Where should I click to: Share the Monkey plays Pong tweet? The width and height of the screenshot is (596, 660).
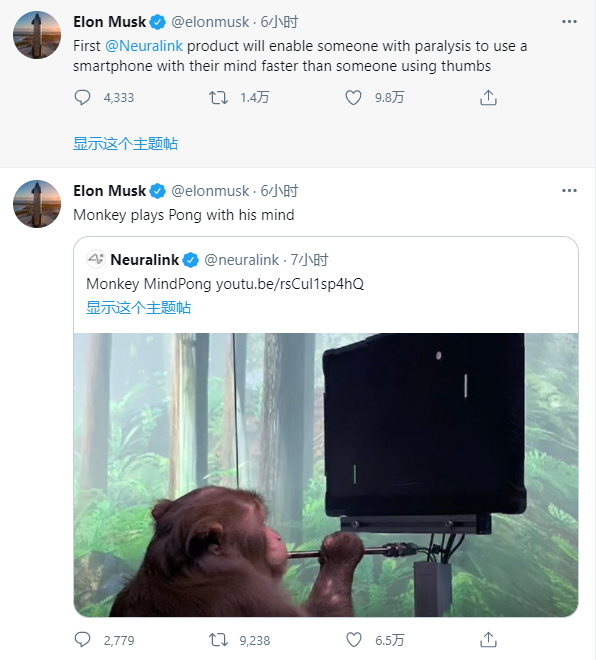(488, 640)
